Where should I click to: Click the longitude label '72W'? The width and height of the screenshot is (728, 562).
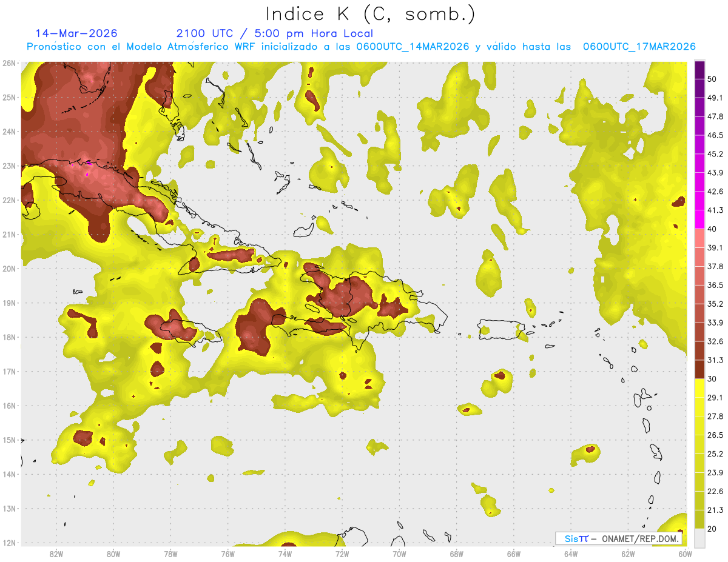click(x=342, y=554)
